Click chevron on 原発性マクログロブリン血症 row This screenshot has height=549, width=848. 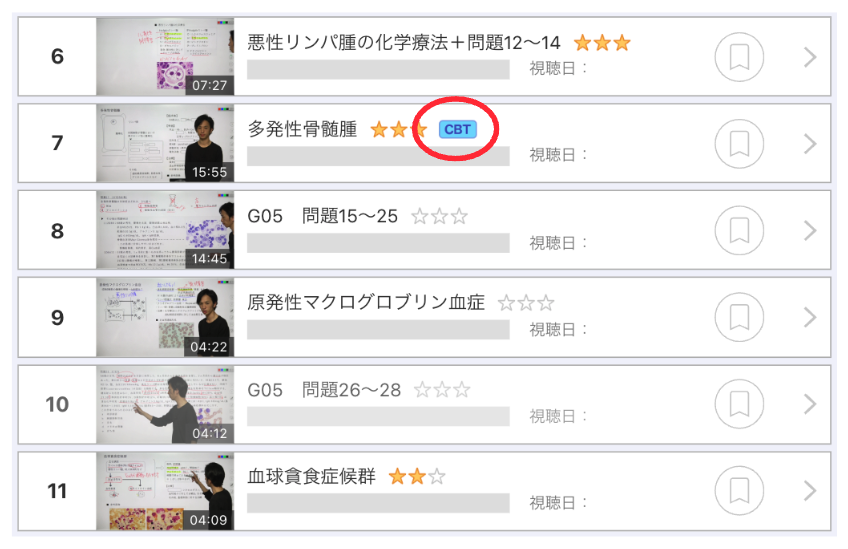tap(810, 317)
